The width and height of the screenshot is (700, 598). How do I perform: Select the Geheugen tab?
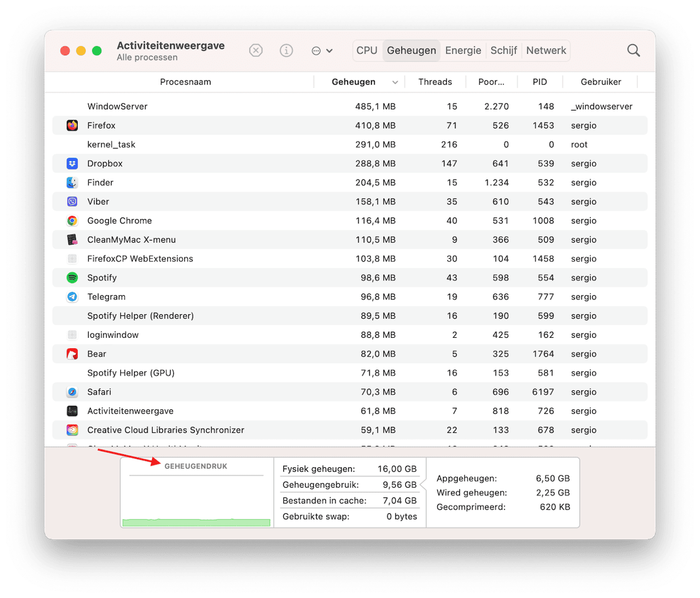coord(412,51)
